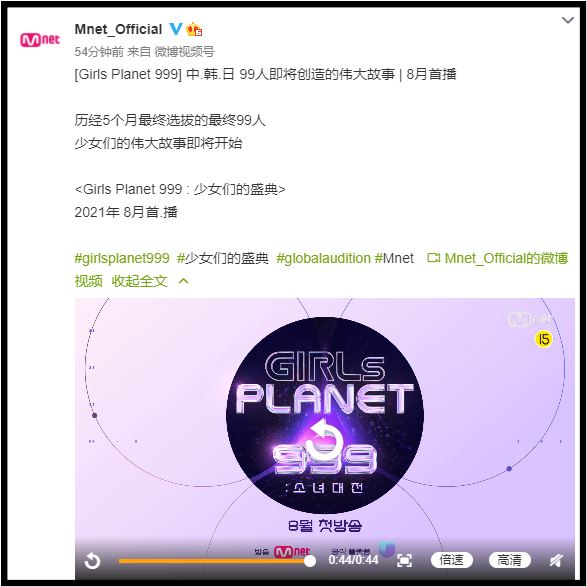587x587 pixels.
Task: Replay the video with replay icon
Action: 92,561
